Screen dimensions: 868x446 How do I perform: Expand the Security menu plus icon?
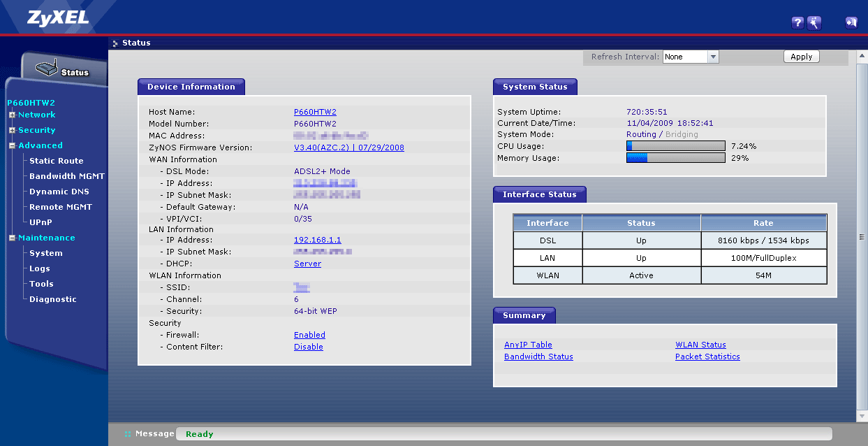(12, 130)
